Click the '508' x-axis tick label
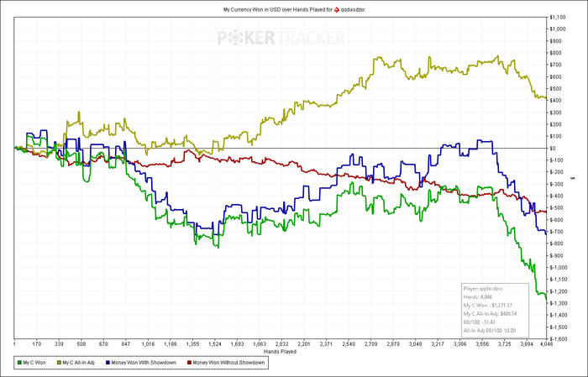Screen dimensions: 588x377 81,343
